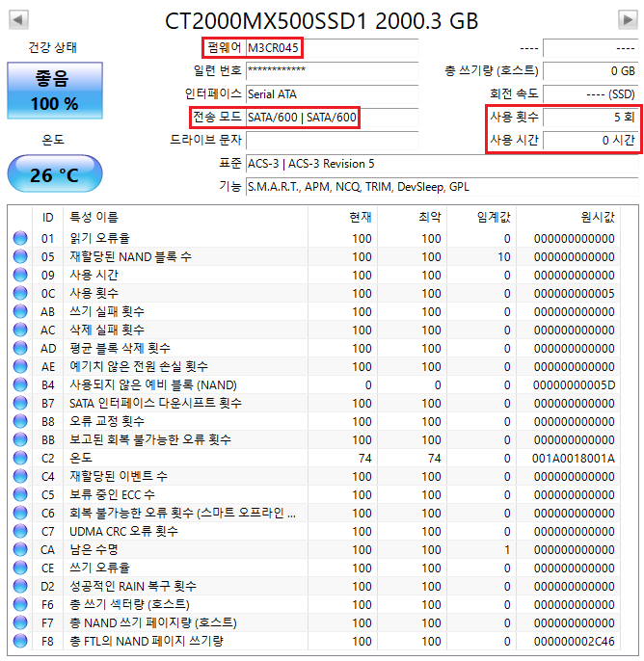Viewport: 644px width, 661px height.
Task: Click status orb for B8 오류 교정 횟수
Action: pos(20,421)
